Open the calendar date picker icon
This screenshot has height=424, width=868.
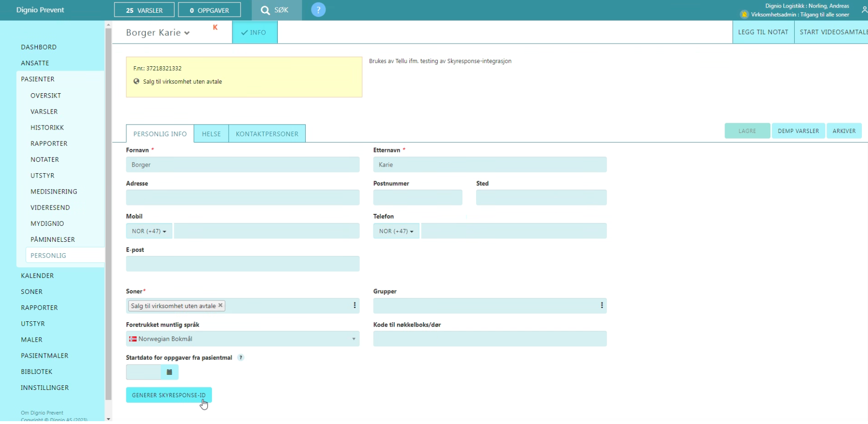[169, 372]
